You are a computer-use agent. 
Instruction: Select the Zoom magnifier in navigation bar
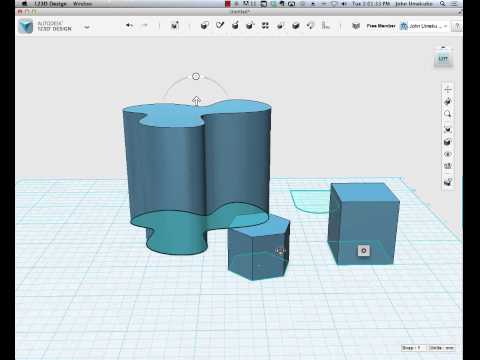[x=448, y=114]
